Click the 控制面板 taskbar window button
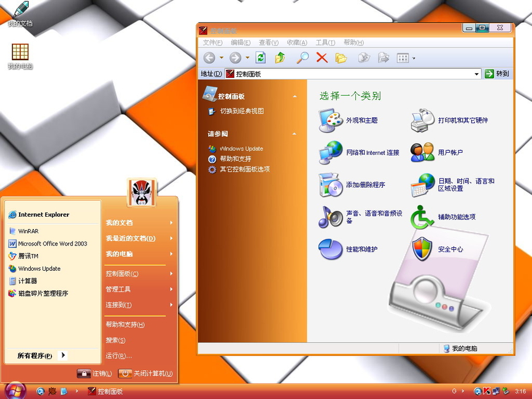 pyautogui.click(x=106, y=391)
